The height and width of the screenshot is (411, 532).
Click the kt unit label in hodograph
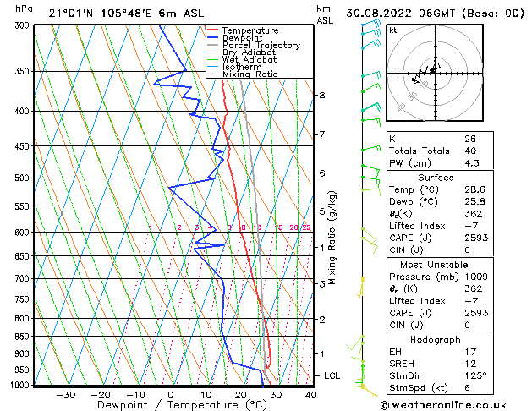point(393,30)
